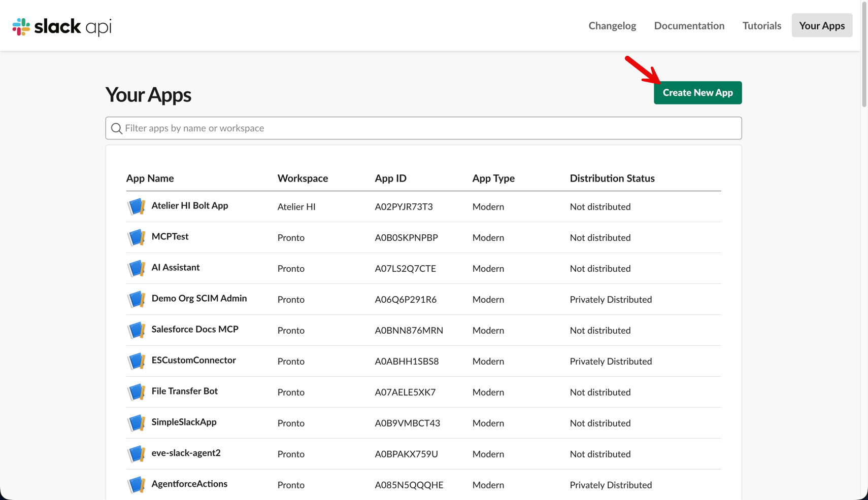Viewport: 868px width, 500px height.
Task: Click the search magnifier icon
Action: (x=117, y=128)
